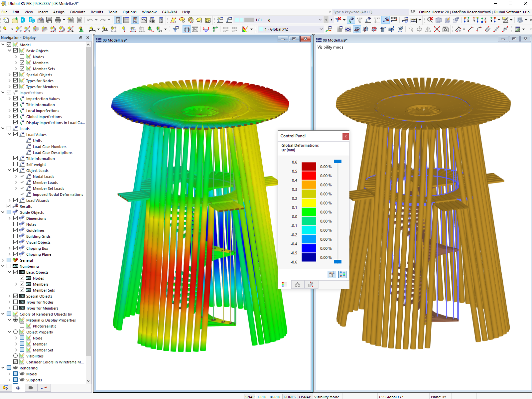Image resolution: width=532 pixels, height=399 pixels.
Task: Click the result animation filmstrip icon
Action: pos(196,29)
